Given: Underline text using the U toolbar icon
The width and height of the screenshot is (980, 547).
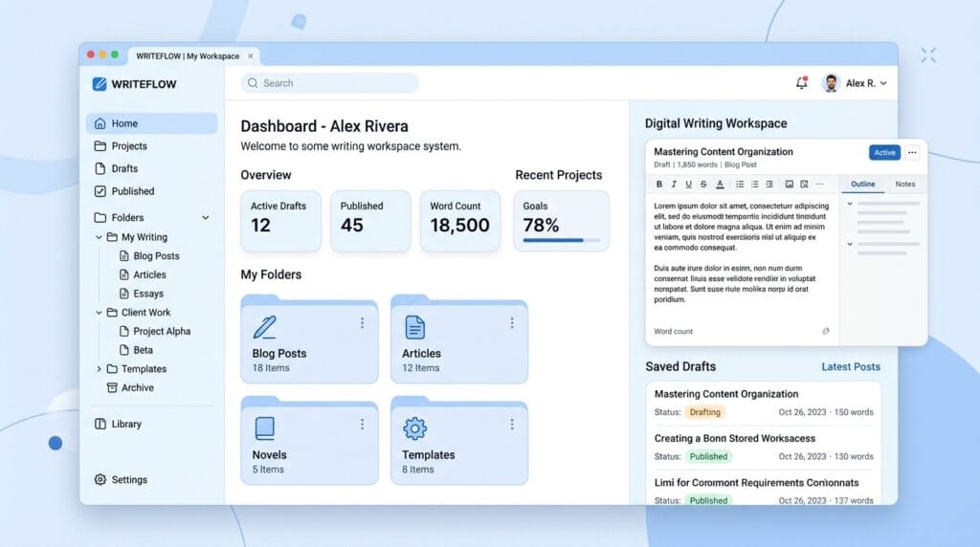Looking at the screenshot, I should tap(689, 185).
